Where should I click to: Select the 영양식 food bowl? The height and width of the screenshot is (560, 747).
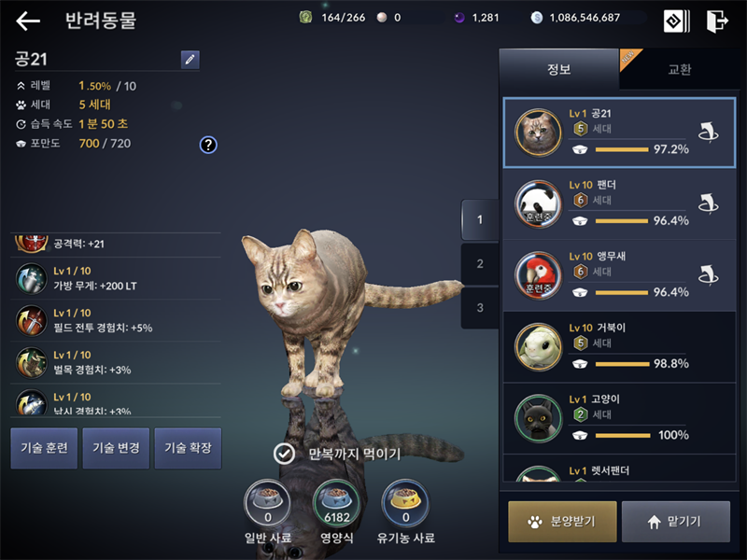[x=337, y=503]
